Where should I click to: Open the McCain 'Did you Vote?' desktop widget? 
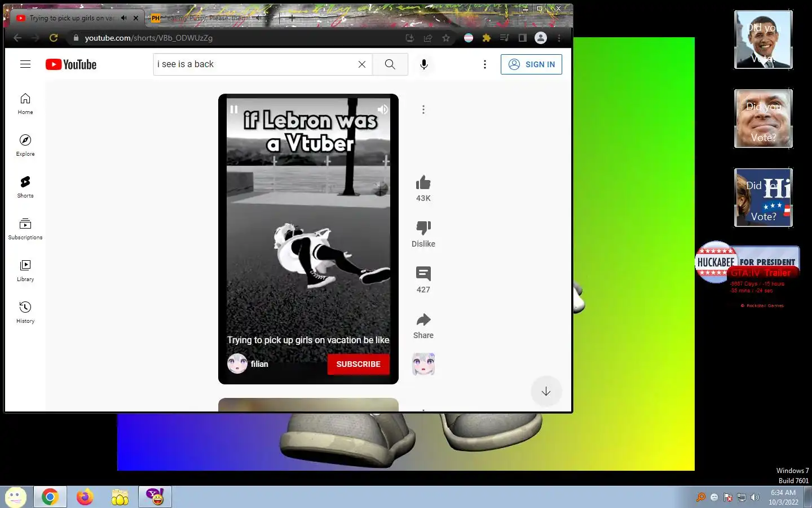[x=764, y=119]
